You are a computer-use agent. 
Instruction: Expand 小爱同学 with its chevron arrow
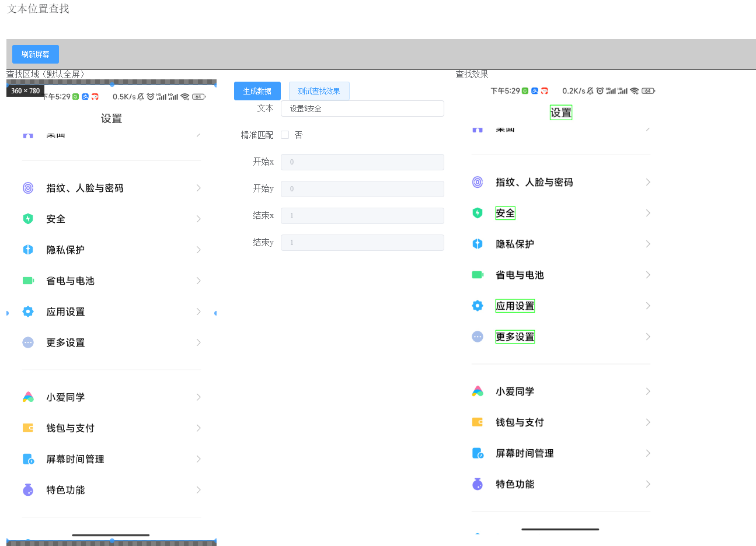pyautogui.click(x=198, y=397)
